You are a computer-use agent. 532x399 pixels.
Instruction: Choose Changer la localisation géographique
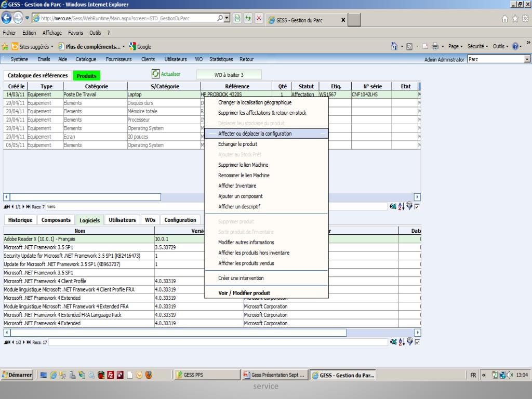[255, 102]
